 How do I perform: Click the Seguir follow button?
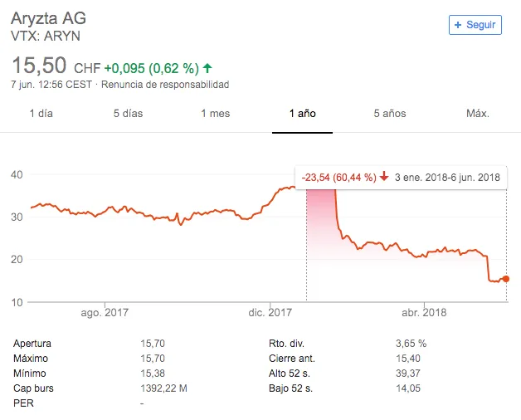(x=475, y=25)
